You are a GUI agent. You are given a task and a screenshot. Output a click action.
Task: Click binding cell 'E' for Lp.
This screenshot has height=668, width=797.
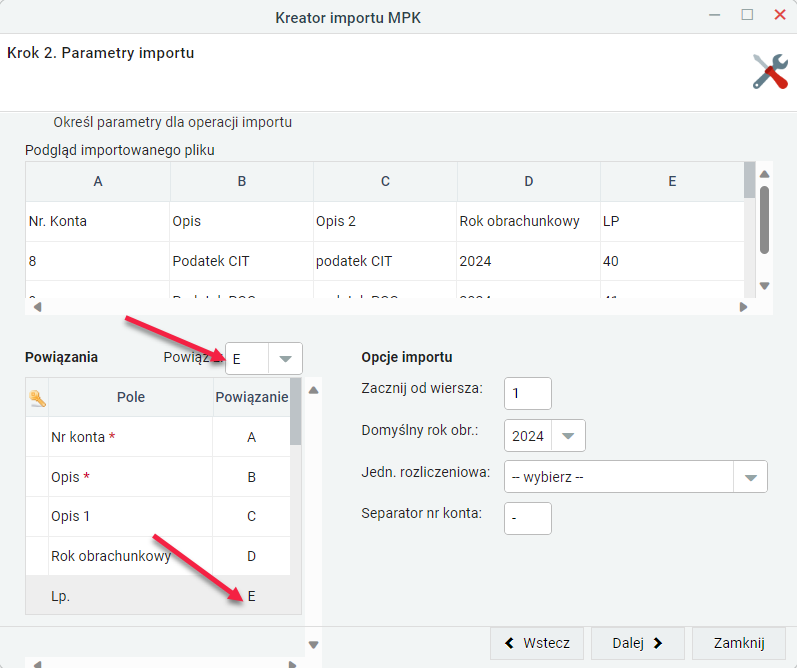[251, 596]
